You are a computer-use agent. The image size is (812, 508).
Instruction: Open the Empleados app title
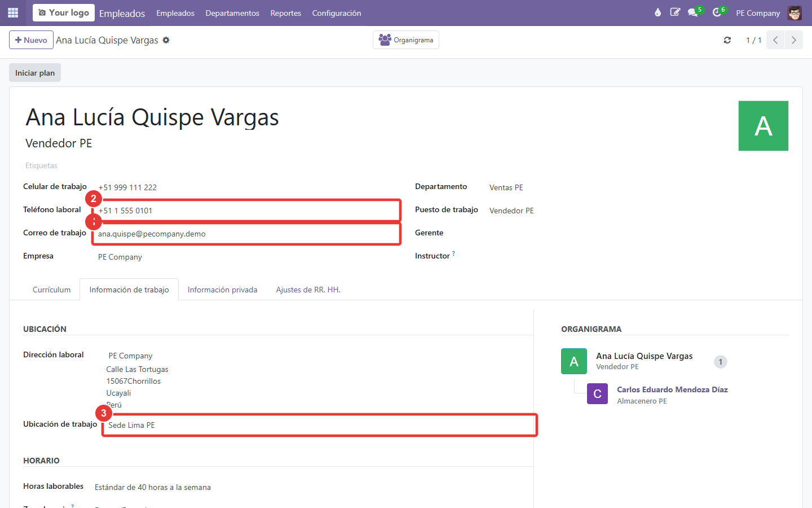(122, 13)
